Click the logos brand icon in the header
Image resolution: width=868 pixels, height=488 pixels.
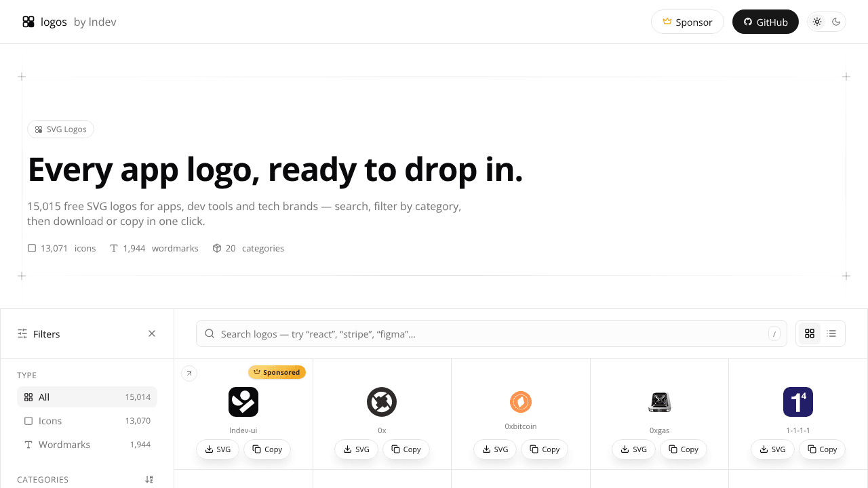click(28, 22)
